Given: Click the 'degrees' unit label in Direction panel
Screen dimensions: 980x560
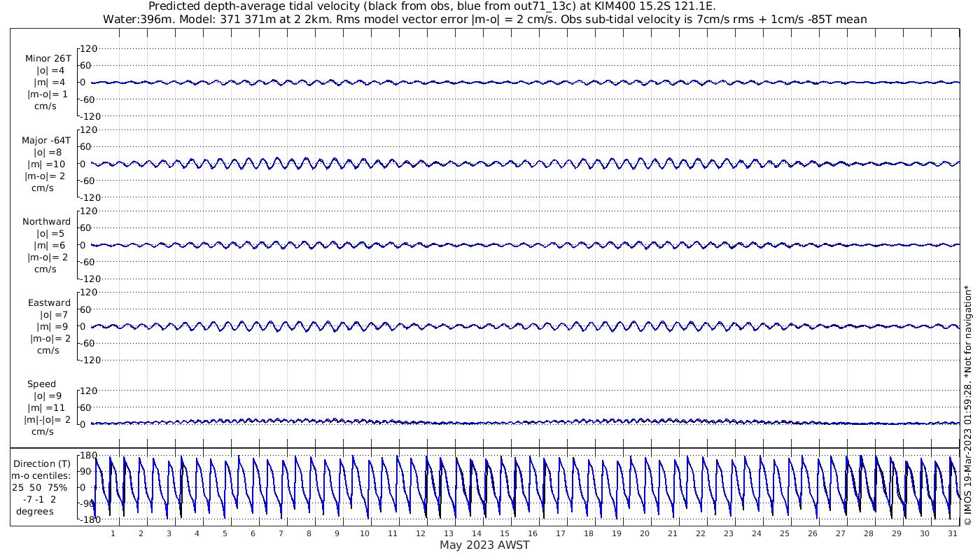Looking at the screenshot, I should click(x=35, y=512).
